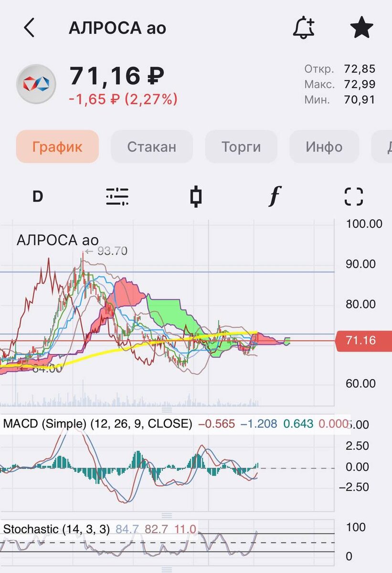Tap the 100.00 price axis label
392x573 pixels.
(364, 223)
